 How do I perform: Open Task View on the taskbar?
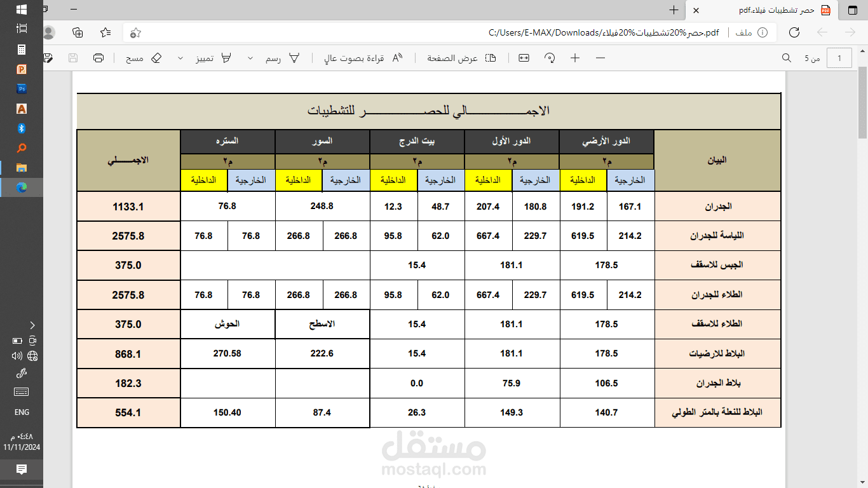pyautogui.click(x=22, y=29)
